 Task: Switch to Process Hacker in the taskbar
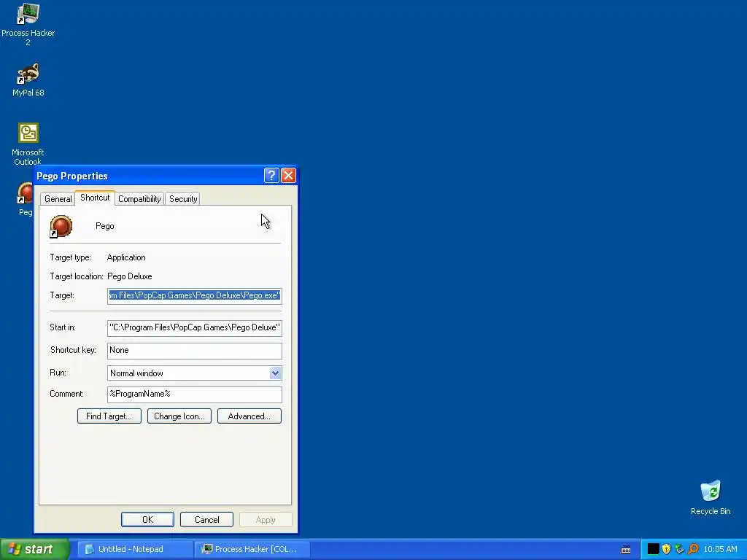pyautogui.click(x=252, y=549)
